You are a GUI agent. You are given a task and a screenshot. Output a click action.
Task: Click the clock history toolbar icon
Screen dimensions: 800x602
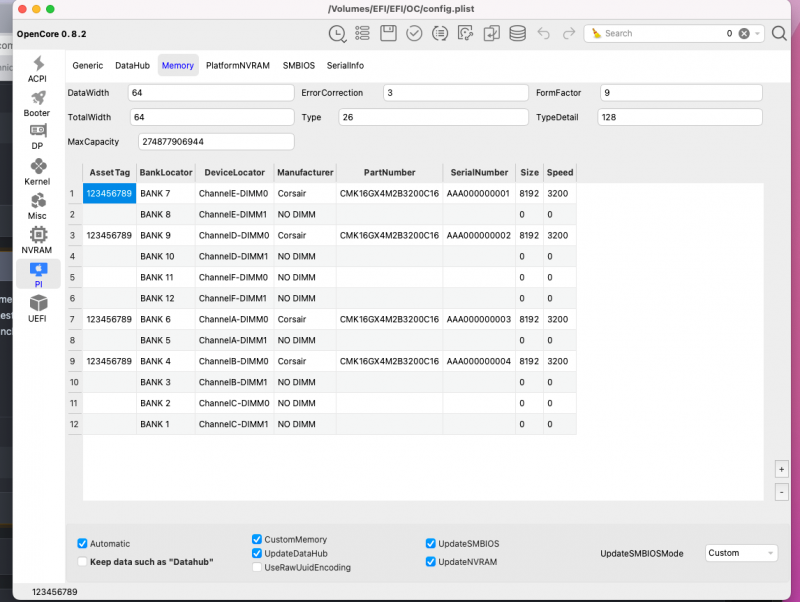pos(338,33)
